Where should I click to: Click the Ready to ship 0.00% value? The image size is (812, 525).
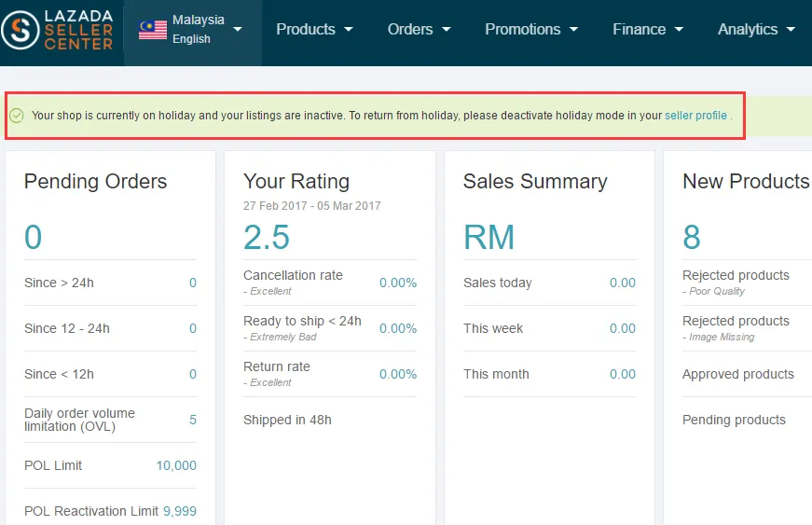point(398,328)
